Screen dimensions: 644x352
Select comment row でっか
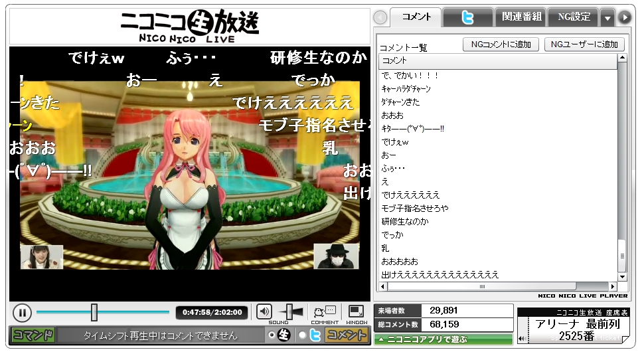[x=498, y=235]
